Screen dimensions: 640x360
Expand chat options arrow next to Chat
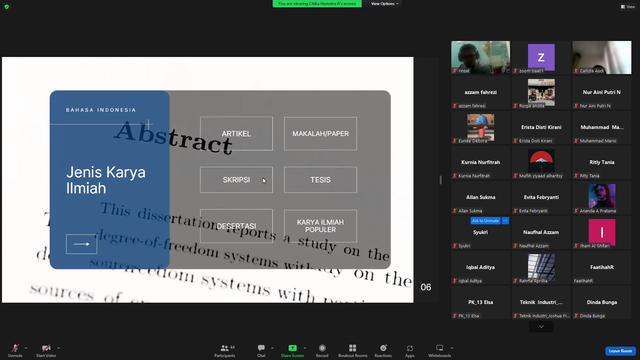click(x=272, y=348)
